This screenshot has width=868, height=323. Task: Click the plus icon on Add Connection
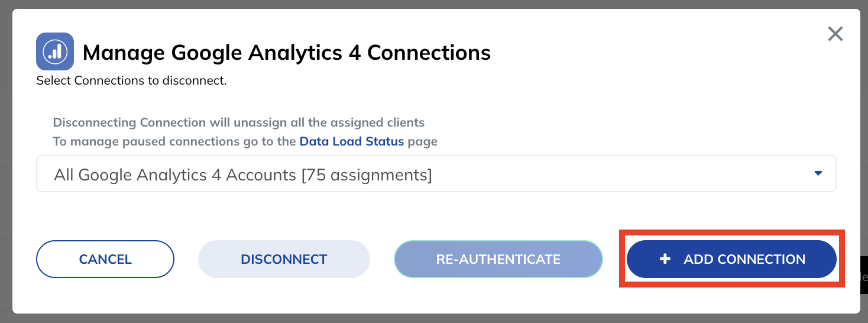click(x=665, y=259)
